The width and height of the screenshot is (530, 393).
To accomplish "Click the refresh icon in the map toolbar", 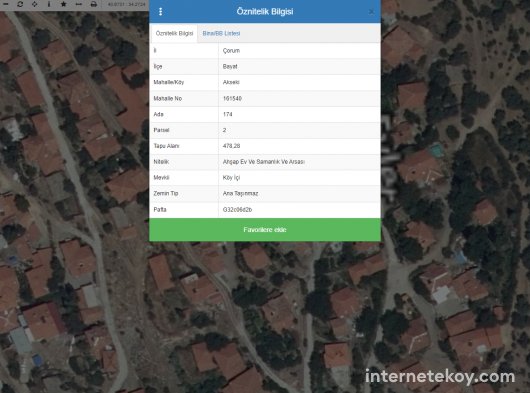I will 20,4.
